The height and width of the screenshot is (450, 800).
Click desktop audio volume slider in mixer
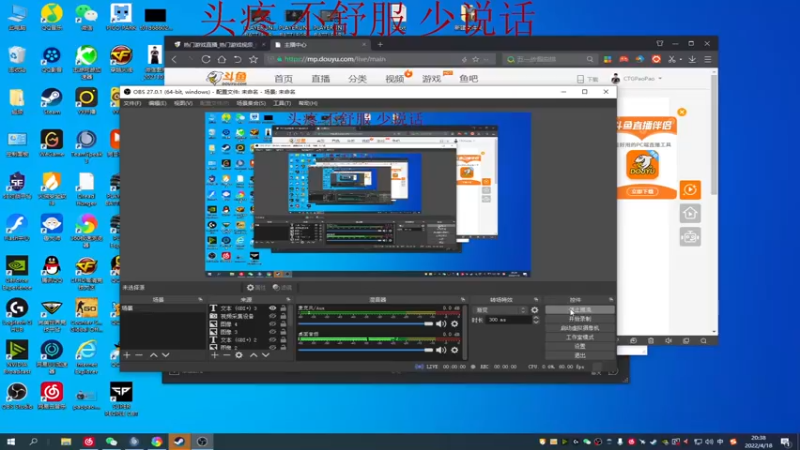pyautogui.click(x=365, y=350)
